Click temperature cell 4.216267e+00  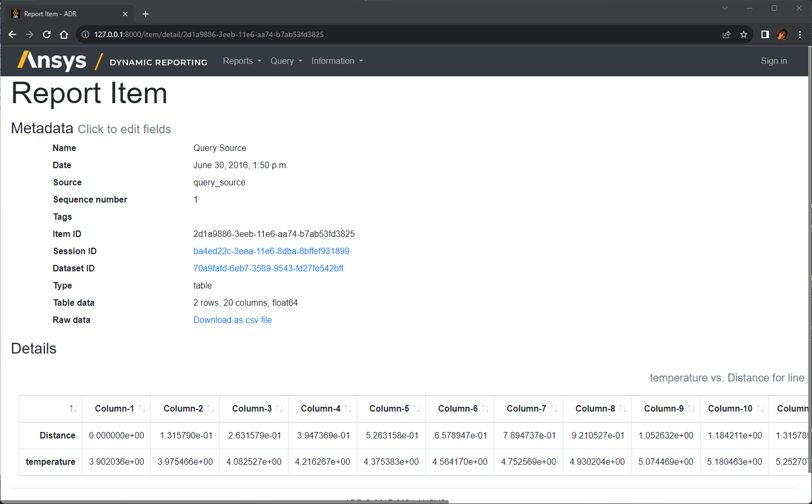point(322,462)
